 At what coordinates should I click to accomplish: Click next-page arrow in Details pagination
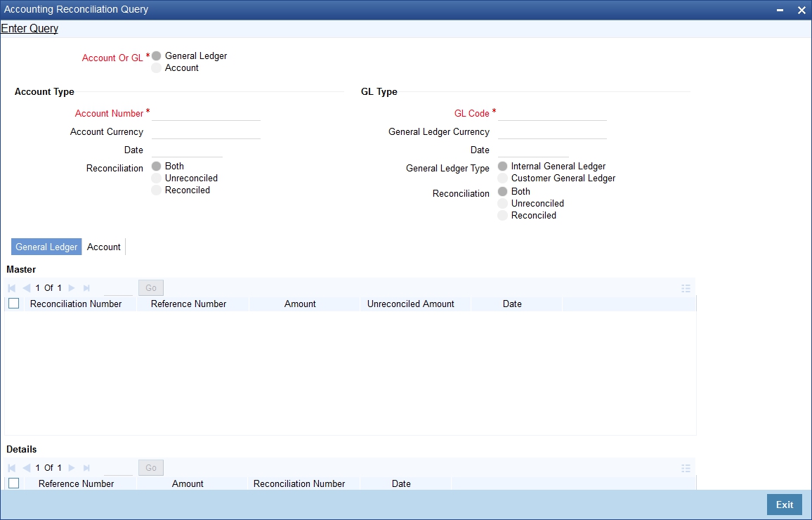pyautogui.click(x=73, y=467)
